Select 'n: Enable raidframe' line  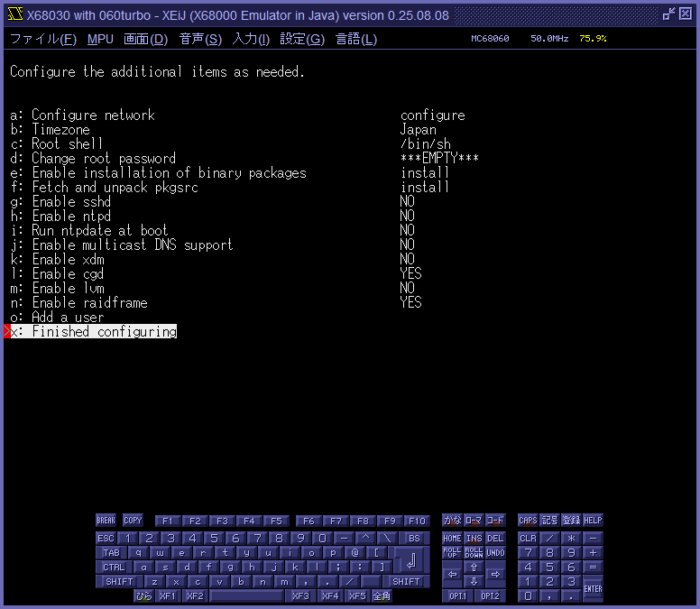tap(78, 303)
